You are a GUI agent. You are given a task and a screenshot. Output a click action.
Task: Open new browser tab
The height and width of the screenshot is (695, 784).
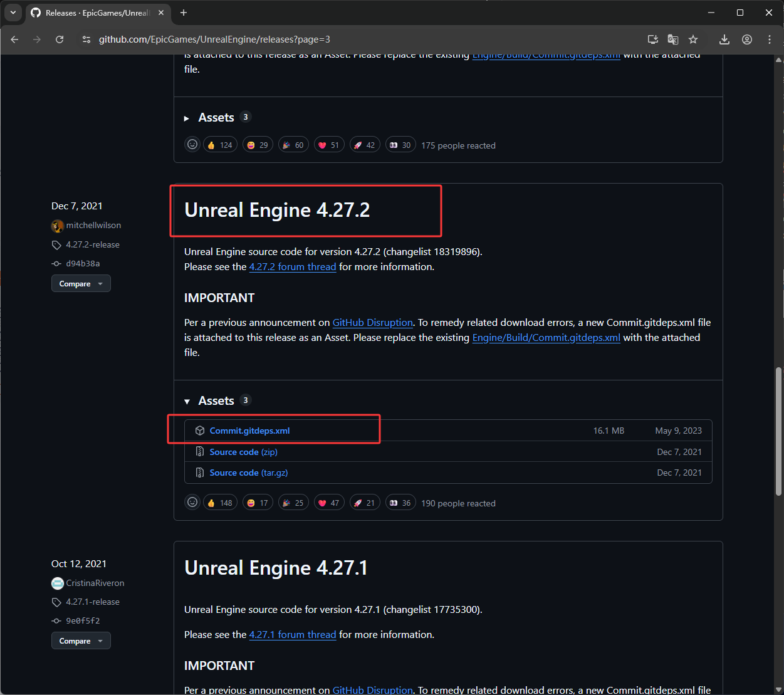tap(184, 13)
